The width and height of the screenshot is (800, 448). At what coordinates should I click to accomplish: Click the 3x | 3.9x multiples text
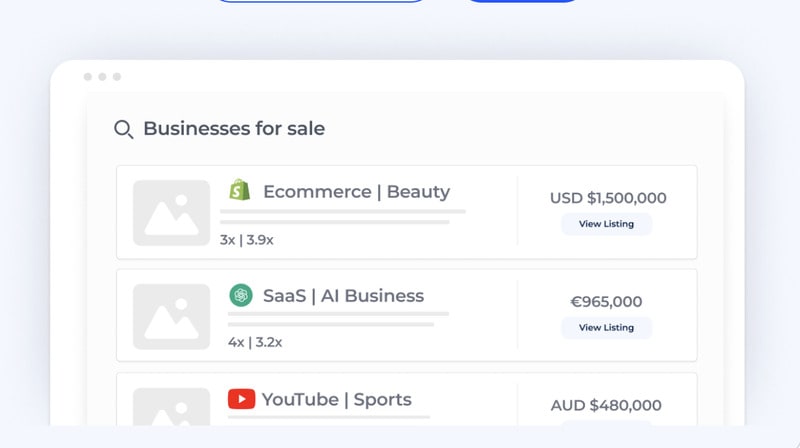click(247, 239)
